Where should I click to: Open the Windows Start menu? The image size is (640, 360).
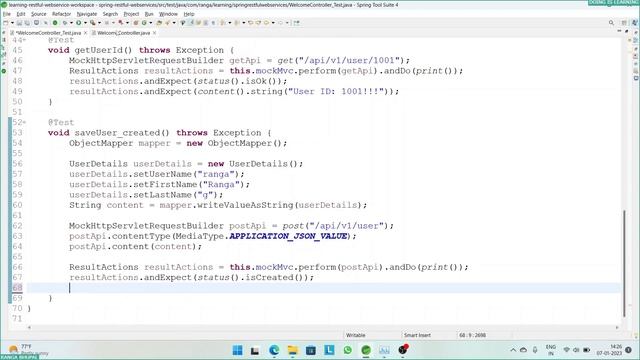[237, 350]
